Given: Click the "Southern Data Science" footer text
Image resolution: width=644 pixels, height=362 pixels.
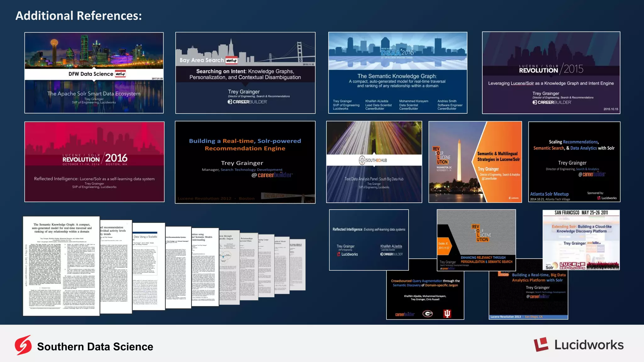Looking at the screenshot, I should tap(95, 347).
